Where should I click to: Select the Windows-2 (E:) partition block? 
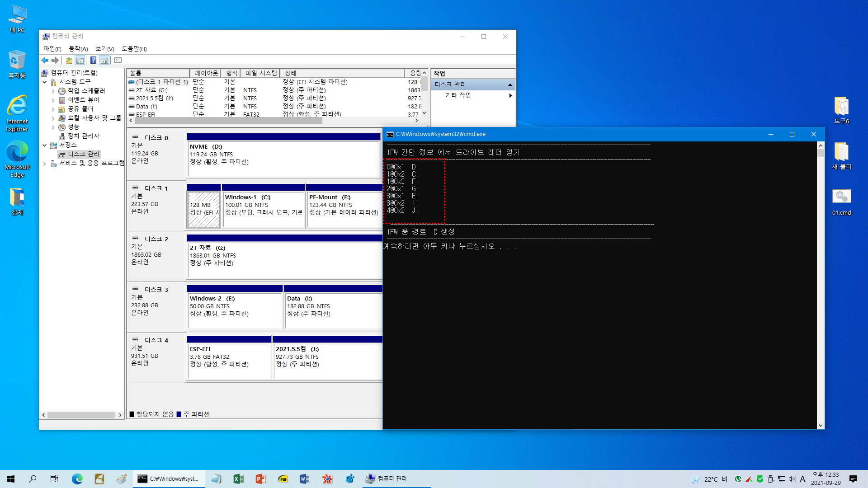pyautogui.click(x=235, y=311)
